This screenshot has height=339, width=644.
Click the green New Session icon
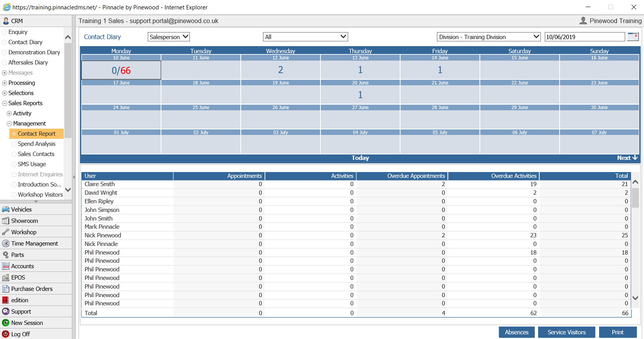6,323
